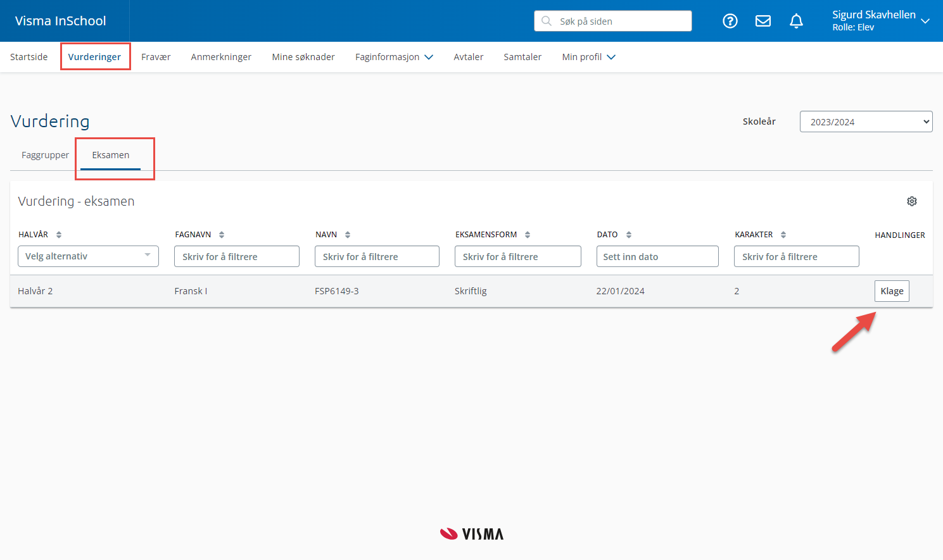
Task: Open the Skoleår 2023/2024 dropdown
Action: point(866,121)
